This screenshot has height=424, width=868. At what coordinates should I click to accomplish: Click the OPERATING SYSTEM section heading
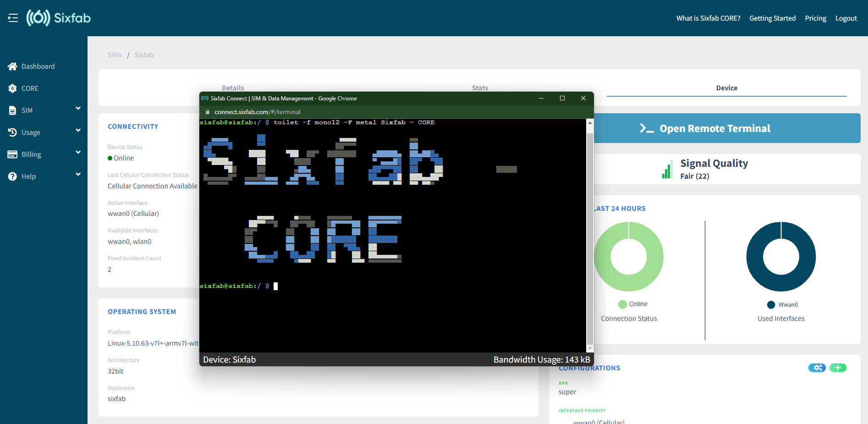[142, 312]
